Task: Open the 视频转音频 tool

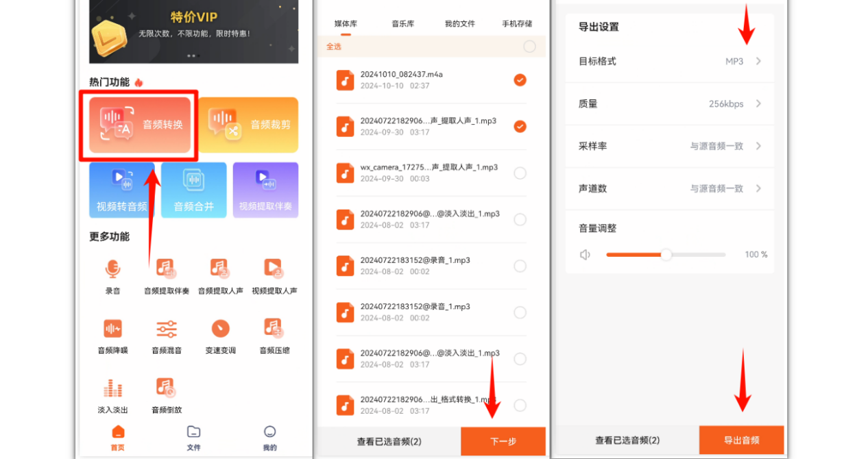Action: coord(121,190)
